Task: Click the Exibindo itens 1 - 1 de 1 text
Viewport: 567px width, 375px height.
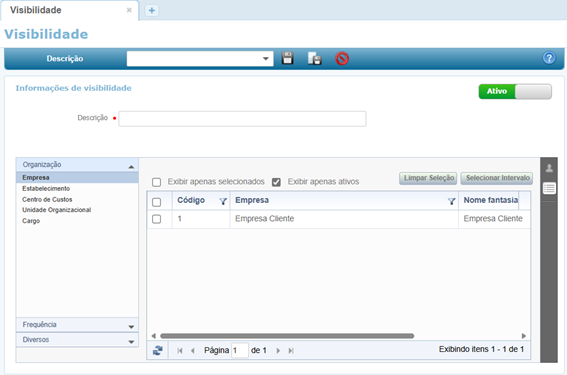Action: (481, 349)
